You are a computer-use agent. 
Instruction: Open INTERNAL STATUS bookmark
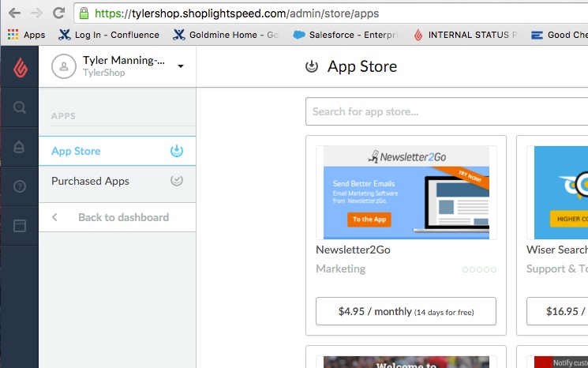tap(466, 35)
